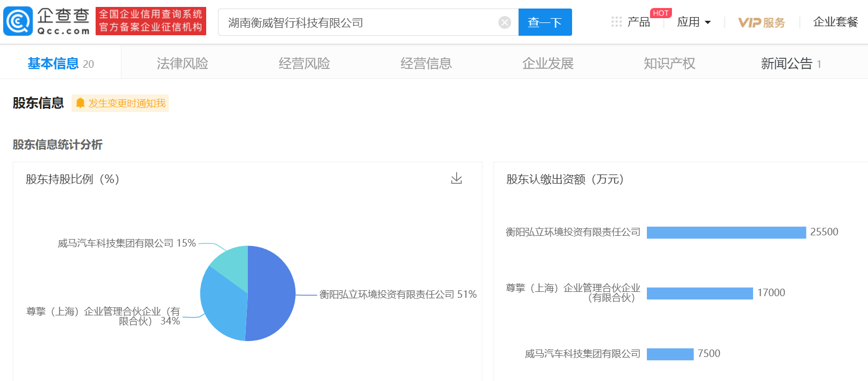Open the 经营风险 tab
This screenshot has width=868, height=381.
(x=304, y=63)
